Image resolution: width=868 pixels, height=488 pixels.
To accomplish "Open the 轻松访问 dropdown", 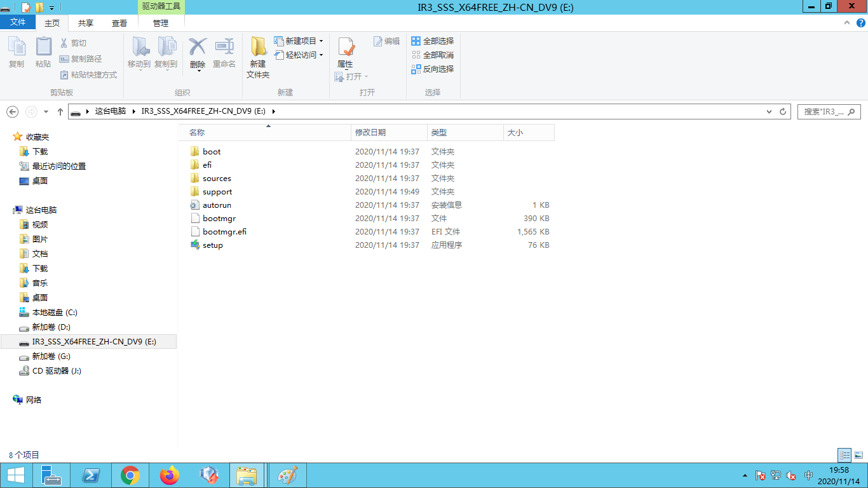I will click(299, 55).
